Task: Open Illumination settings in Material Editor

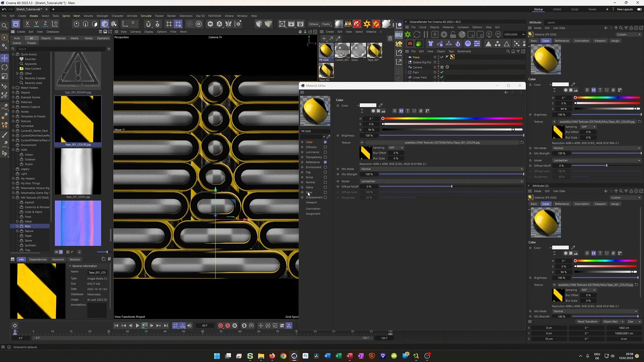Action: [313, 208]
